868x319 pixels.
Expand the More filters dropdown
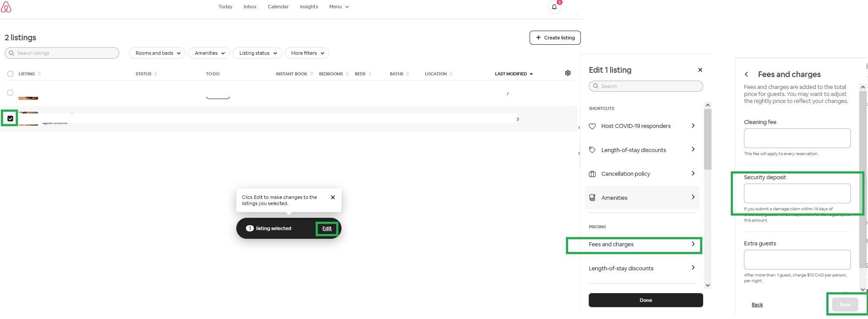coord(307,53)
